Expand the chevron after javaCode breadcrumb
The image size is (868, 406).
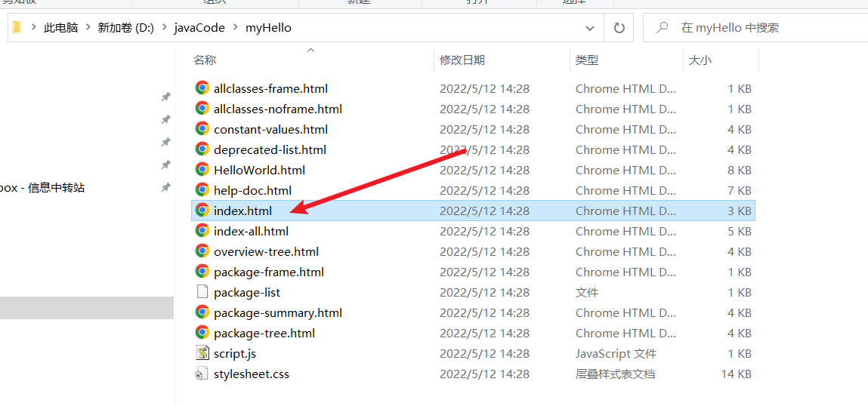point(235,27)
